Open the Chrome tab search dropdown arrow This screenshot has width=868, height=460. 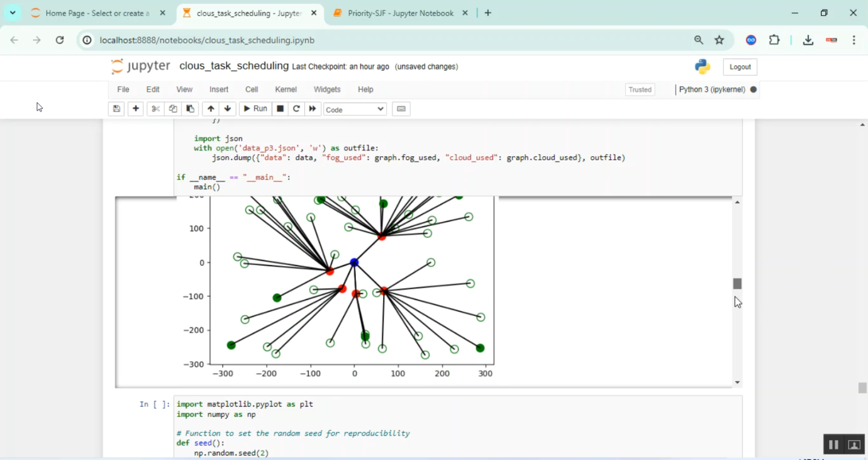click(x=12, y=13)
